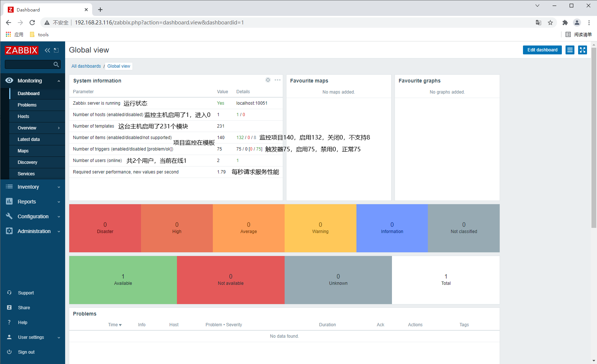Open Chrome tab search dropdown arrow

tap(537, 6)
